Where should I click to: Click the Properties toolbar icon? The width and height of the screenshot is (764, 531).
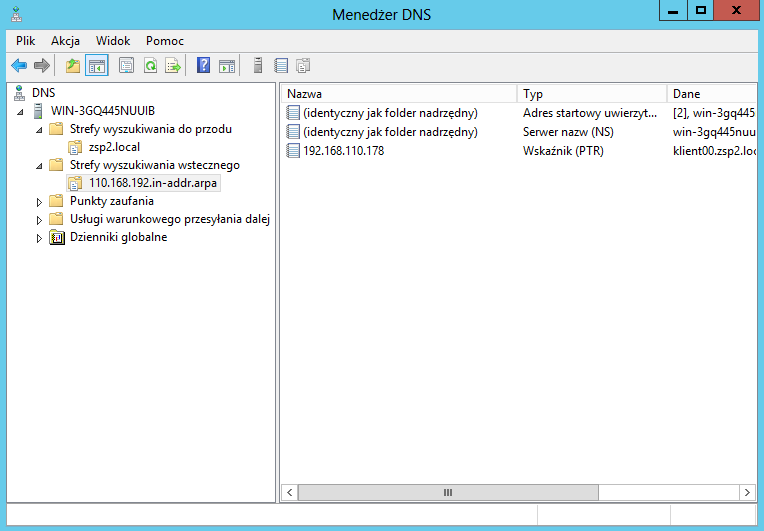point(126,66)
